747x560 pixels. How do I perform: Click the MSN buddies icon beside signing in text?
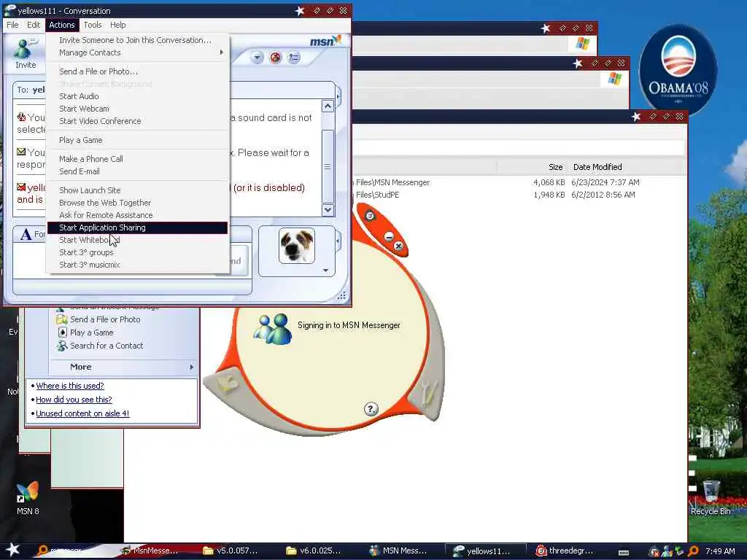273,329
